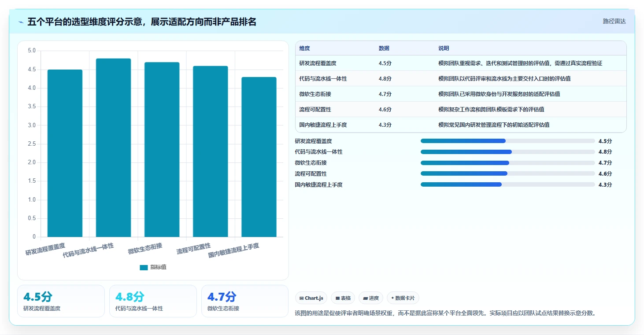Click the description about 代码评审和流水线

(x=504, y=79)
